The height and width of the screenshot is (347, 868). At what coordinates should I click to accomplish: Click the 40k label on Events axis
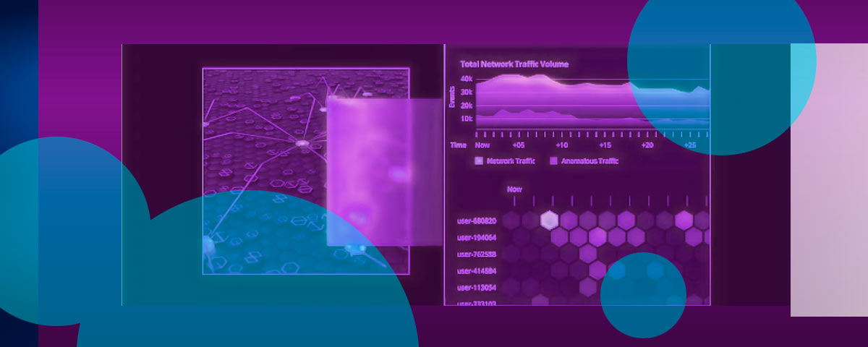click(x=467, y=79)
